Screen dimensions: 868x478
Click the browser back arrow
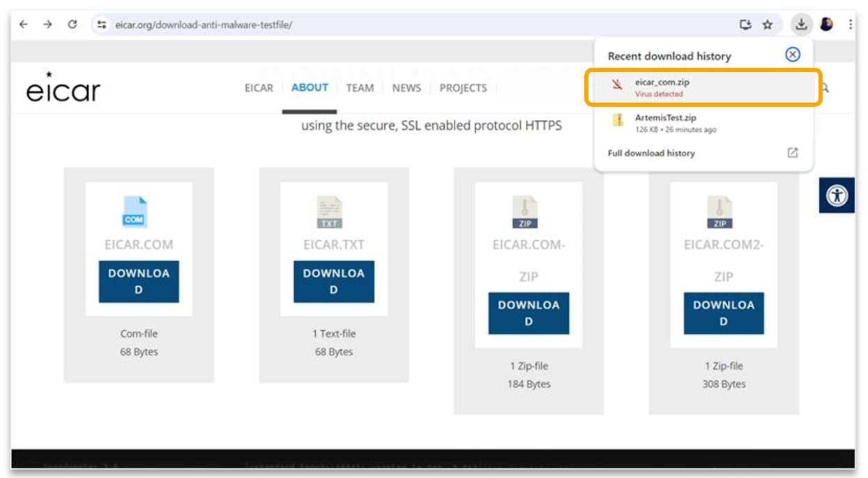point(24,24)
